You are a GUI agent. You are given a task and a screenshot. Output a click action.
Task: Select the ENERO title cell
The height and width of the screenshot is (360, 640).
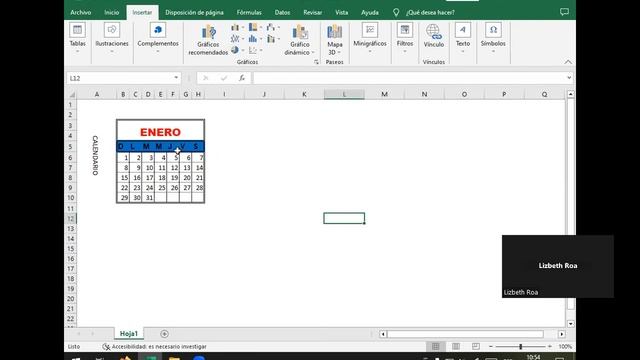pos(160,131)
